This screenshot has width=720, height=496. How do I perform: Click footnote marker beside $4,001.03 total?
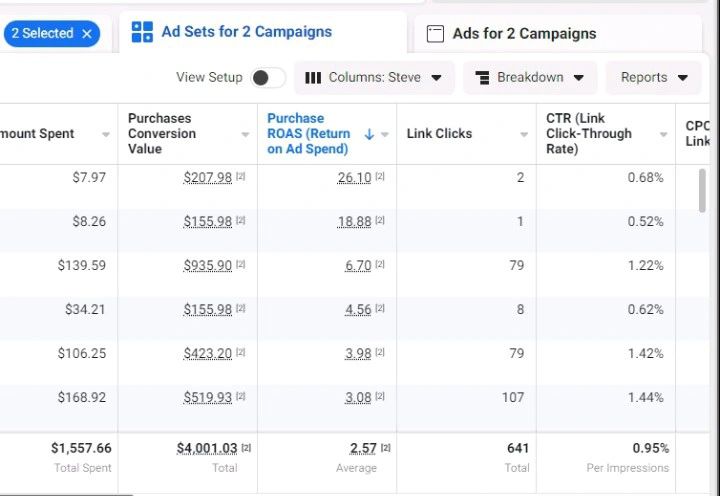[246, 448]
